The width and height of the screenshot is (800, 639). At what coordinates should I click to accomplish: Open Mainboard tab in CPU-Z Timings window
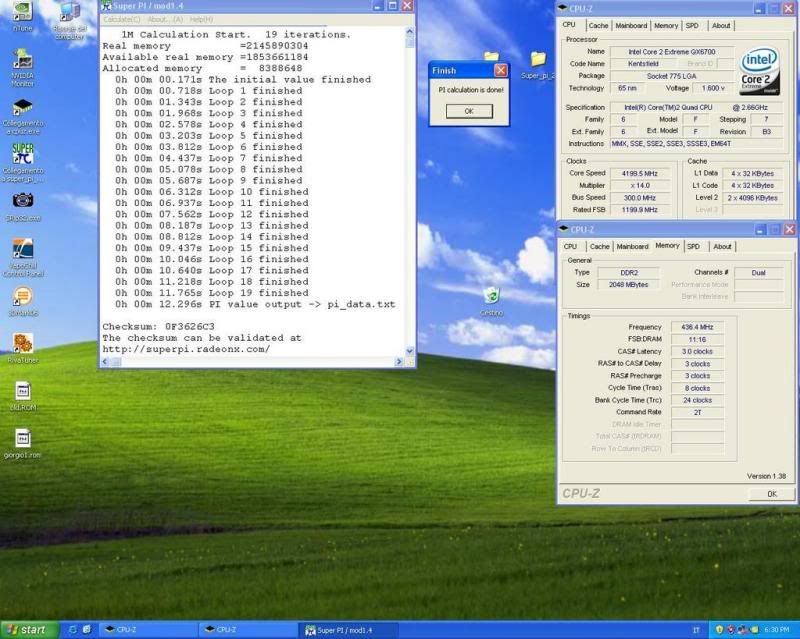(x=632, y=247)
